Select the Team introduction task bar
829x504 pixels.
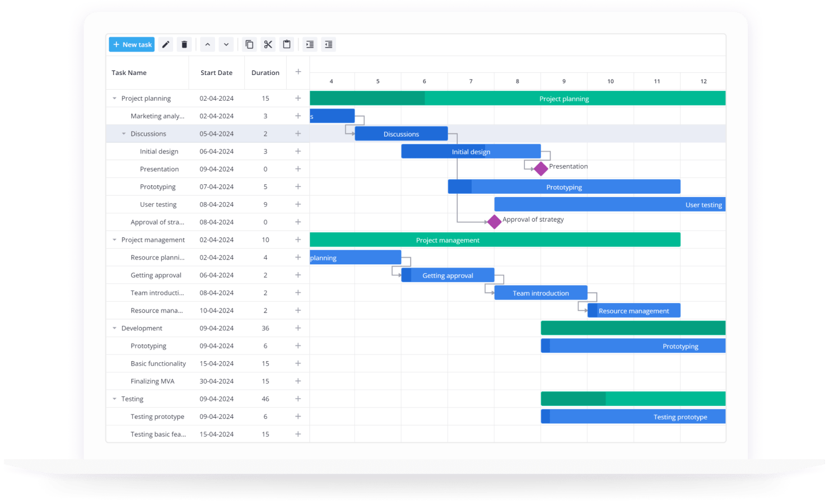pyautogui.click(x=541, y=293)
